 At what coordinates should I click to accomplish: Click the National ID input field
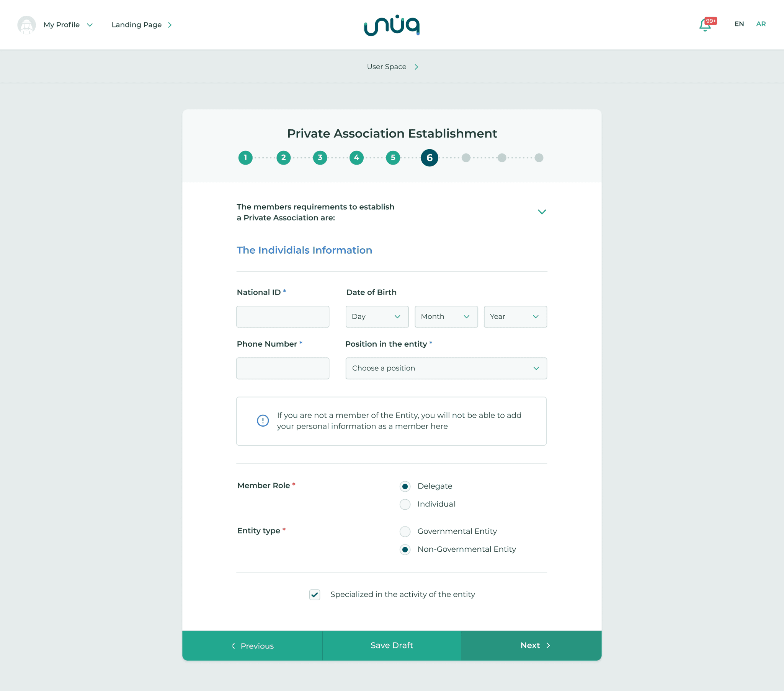[284, 316]
